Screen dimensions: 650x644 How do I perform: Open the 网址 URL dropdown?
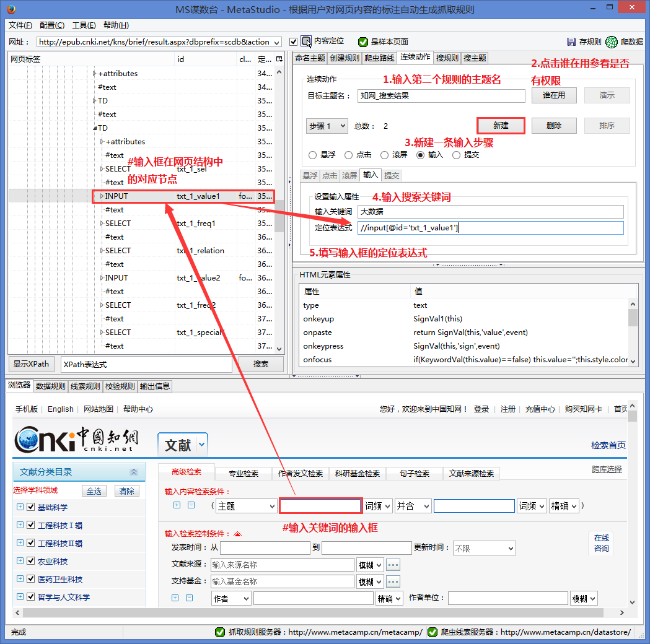277,42
